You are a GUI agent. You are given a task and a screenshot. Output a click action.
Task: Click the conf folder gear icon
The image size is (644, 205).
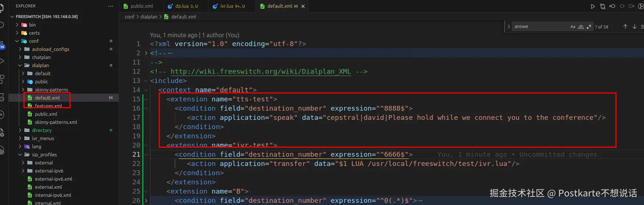[x=24, y=41]
